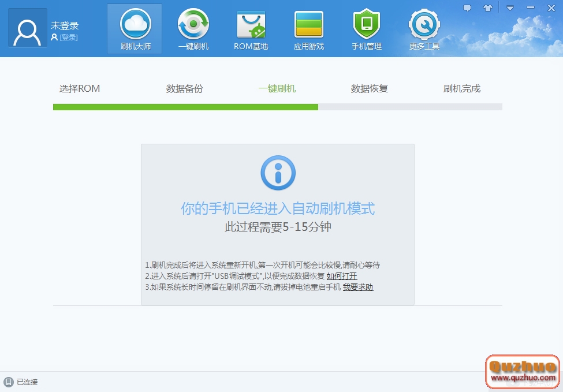Open the feedback chat bubble icon
The width and height of the screenshot is (563, 392).
[x=467, y=8]
